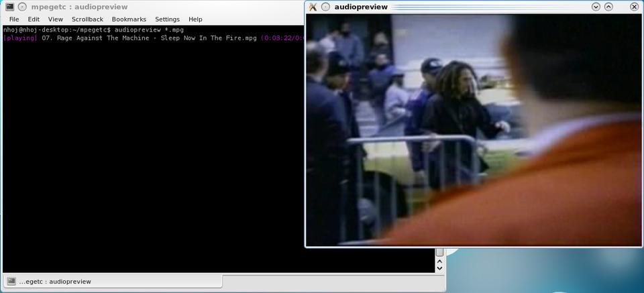Click the '[playing]' status text in terminal
Screen dimensions: 644x293
point(20,38)
